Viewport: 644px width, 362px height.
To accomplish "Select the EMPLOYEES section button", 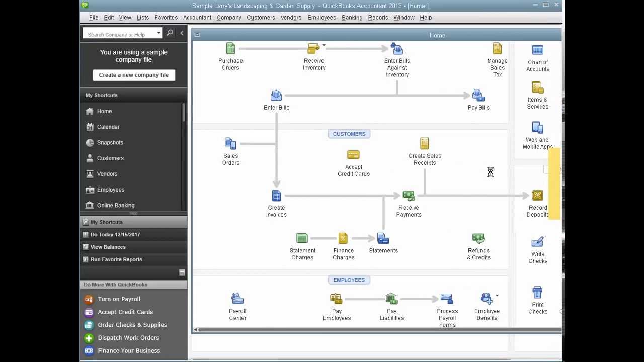I will click(x=349, y=280).
